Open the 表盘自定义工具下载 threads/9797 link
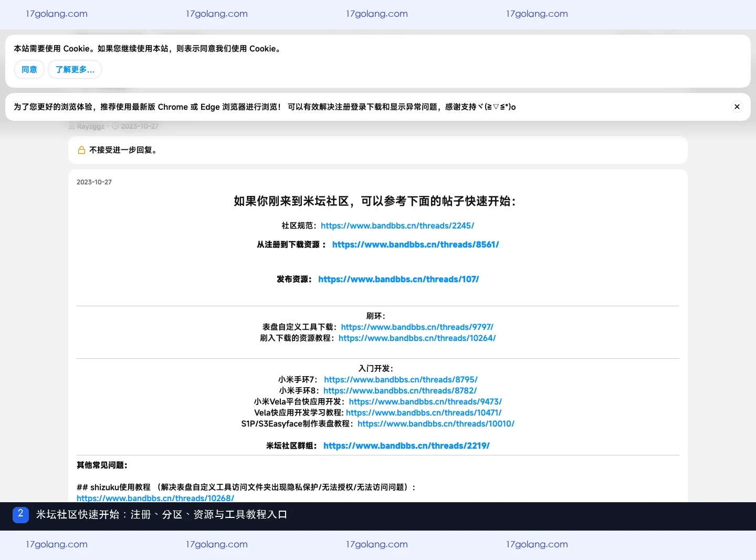This screenshot has height=560, width=756. coord(417,327)
